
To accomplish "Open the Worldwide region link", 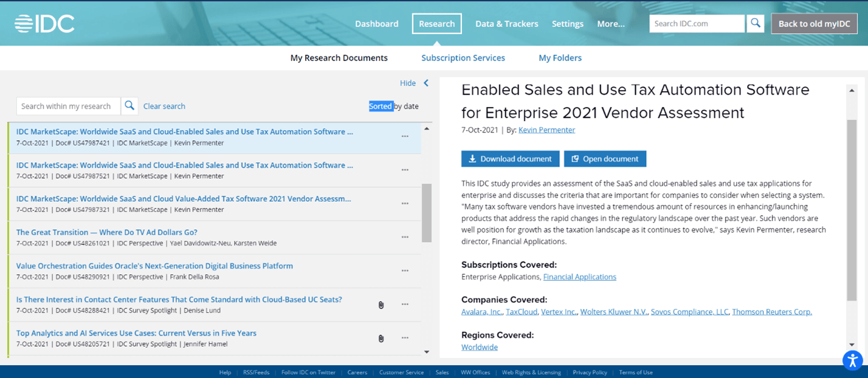I will 480,347.
